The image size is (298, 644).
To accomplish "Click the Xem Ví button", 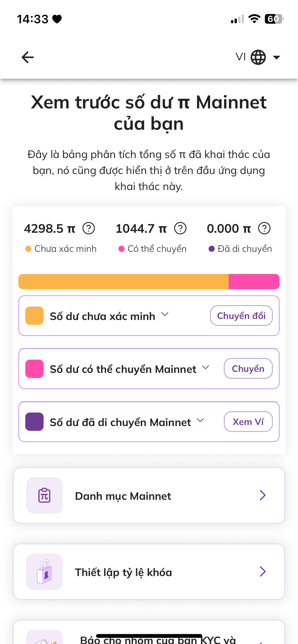I will click(x=248, y=422).
